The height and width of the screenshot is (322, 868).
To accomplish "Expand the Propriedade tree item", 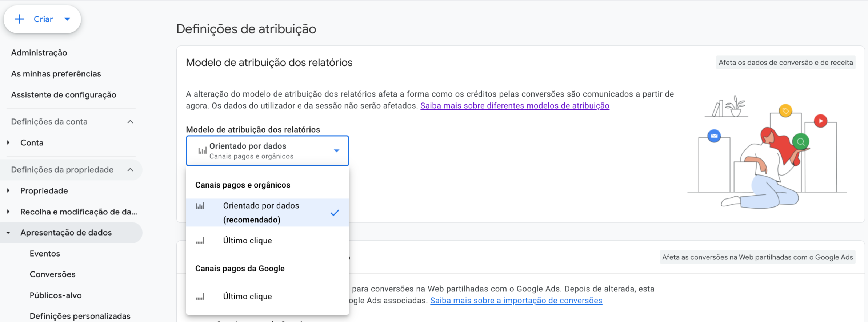I will tap(8, 191).
